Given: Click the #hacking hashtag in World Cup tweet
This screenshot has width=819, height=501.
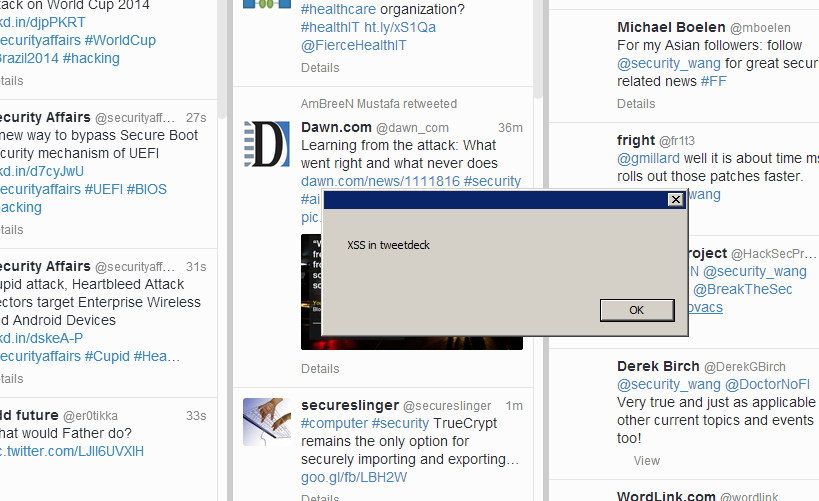Looking at the screenshot, I should (91, 58).
